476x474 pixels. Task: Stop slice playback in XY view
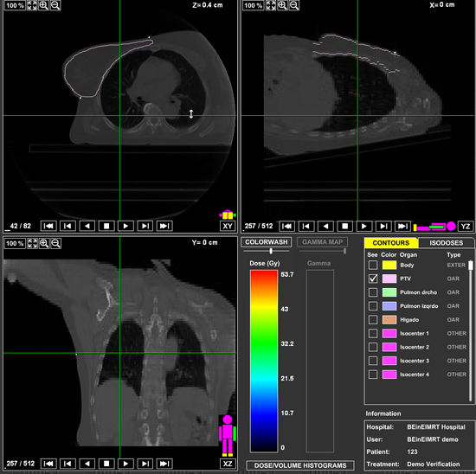[x=106, y=226]
